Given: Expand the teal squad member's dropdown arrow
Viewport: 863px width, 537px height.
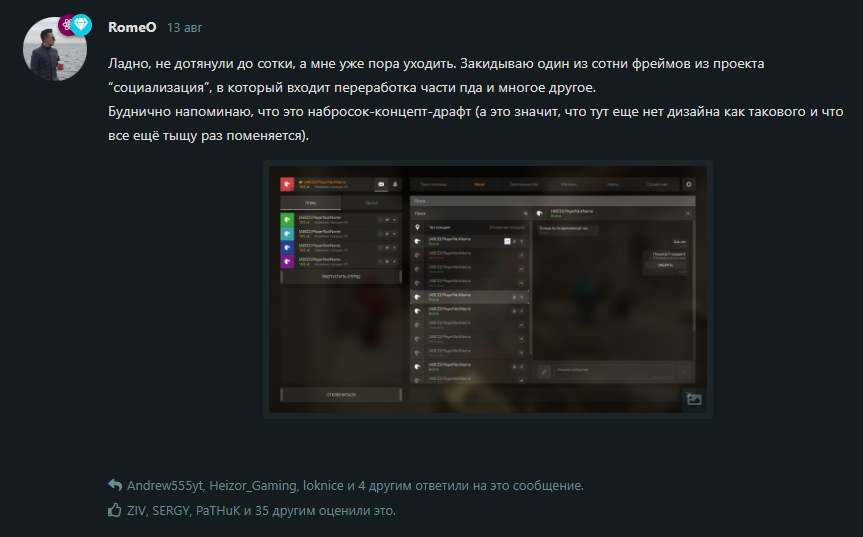Looking at the screenshot, I should point(395,234).
